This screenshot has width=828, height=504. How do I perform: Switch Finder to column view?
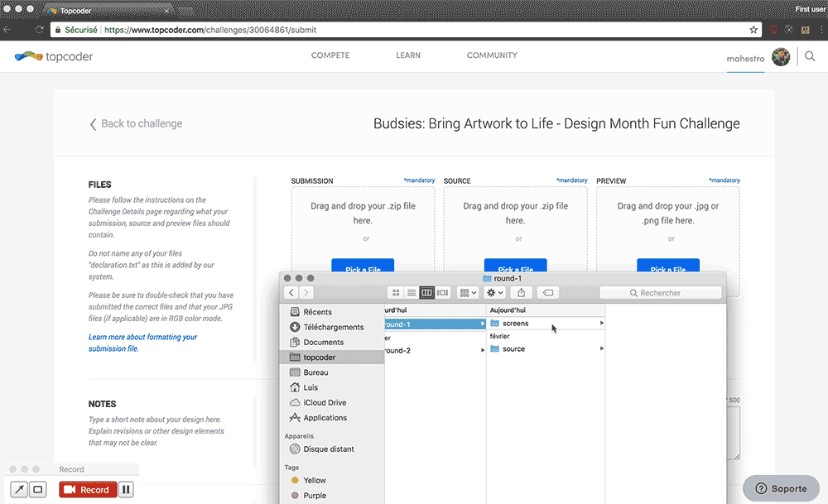coord(426,292)
